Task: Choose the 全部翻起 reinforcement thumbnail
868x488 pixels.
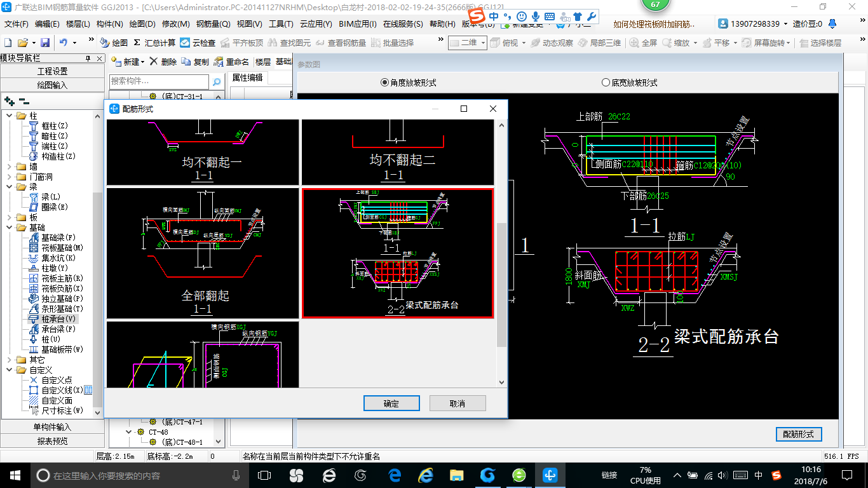Action: click(x=203, y=253)
